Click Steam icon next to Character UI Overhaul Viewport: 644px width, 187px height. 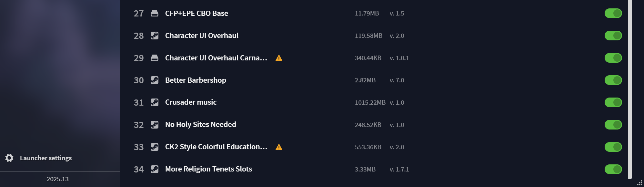155,36
